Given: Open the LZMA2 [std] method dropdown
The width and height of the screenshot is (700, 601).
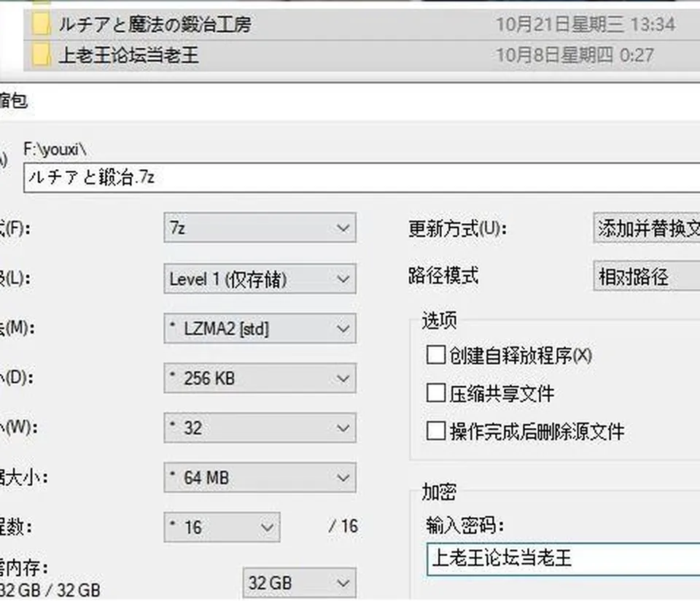Looking at the screenshot, I should pyautogui.click(x=260, y=329).
